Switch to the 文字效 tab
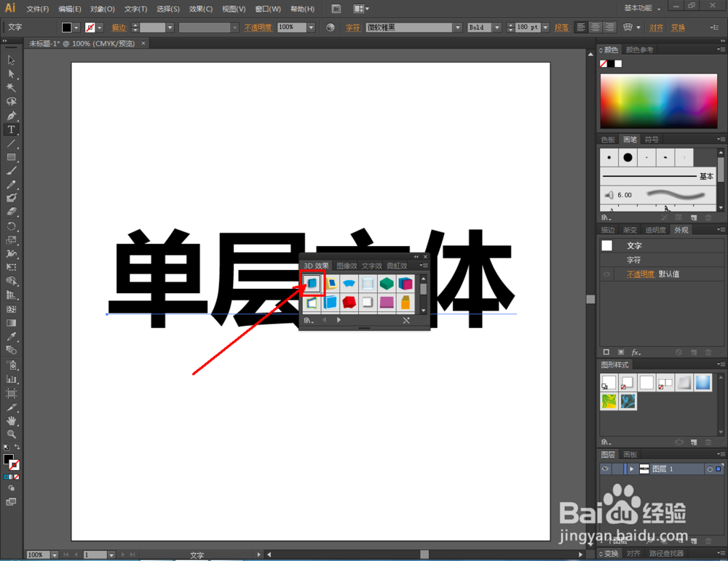This screenshot has height=561, width=728. point(371,266)
